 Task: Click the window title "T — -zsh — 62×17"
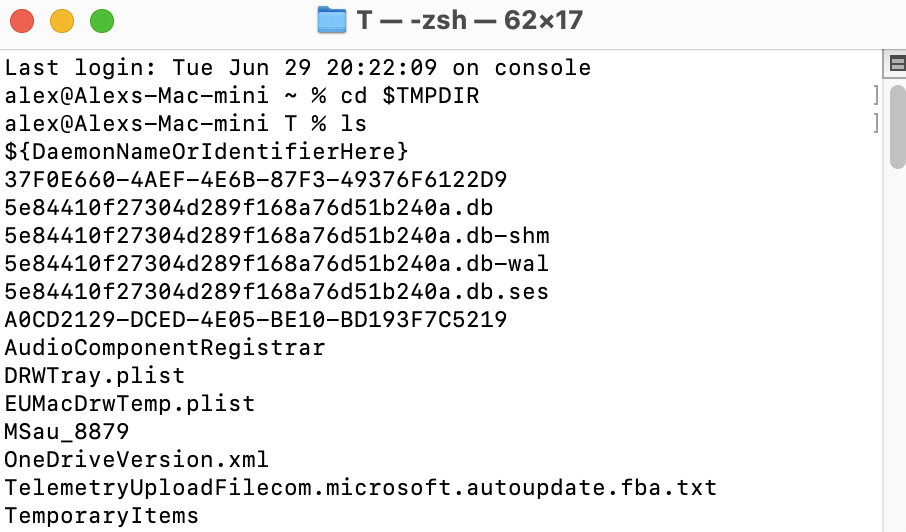(x=470, y=20)
